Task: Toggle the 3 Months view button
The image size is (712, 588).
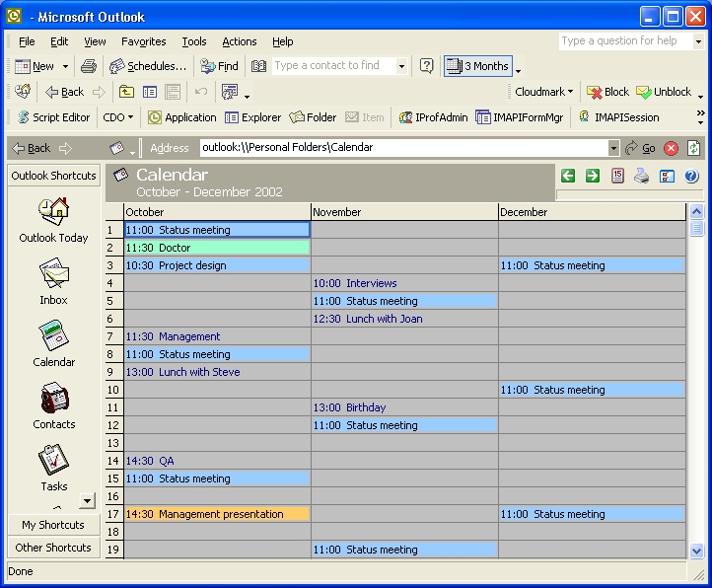Action: coord(478,66)
